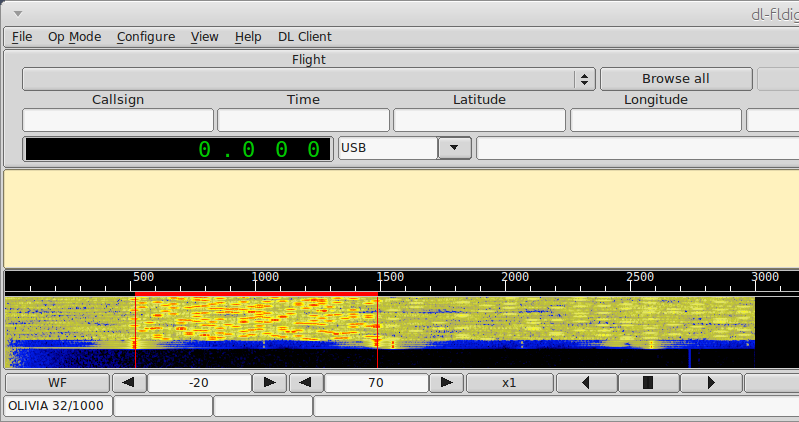The width and height of the screenshot is (799, 422).
Task: Increase the -20 level with right arrow
Action: [x=269, y=383]
